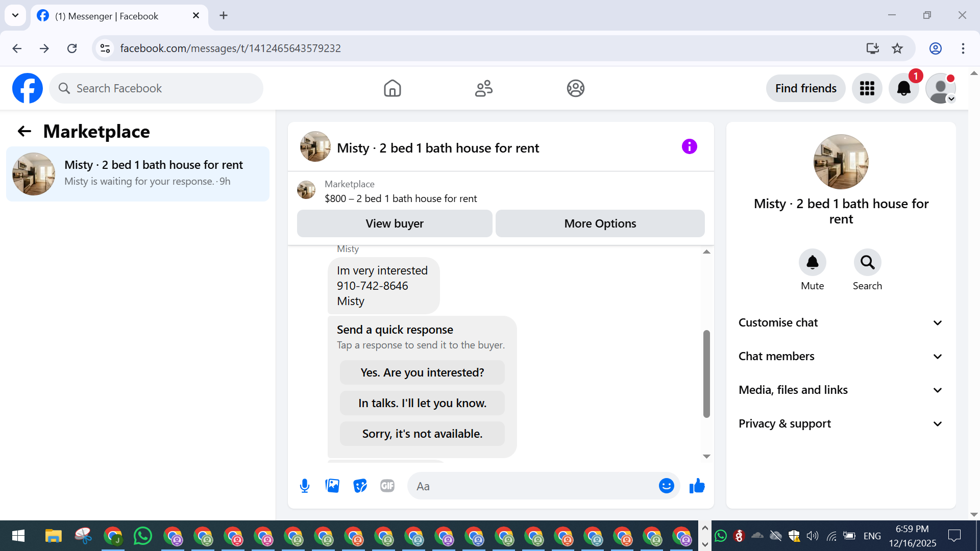The width and height of the screenshot is (980, 551).
Task: Send quick reply "Yes. Are you interested?"
Action: [422, 373]
